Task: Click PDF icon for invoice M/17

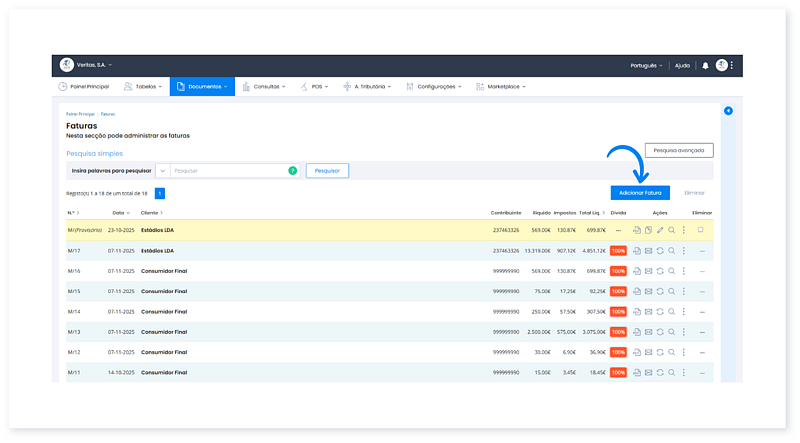Action: (x=637, y=250)
